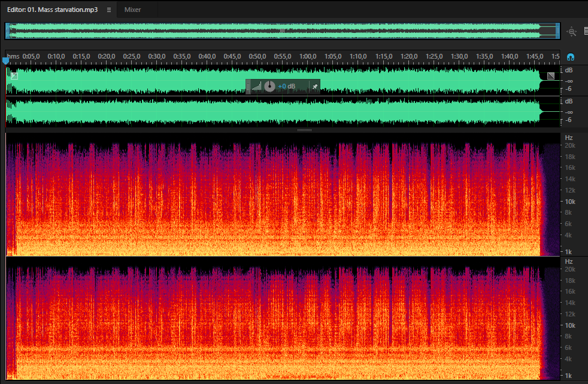The image size is (588, 384).
Task: Click right edge handle of overview navigator
Action: 557,31
